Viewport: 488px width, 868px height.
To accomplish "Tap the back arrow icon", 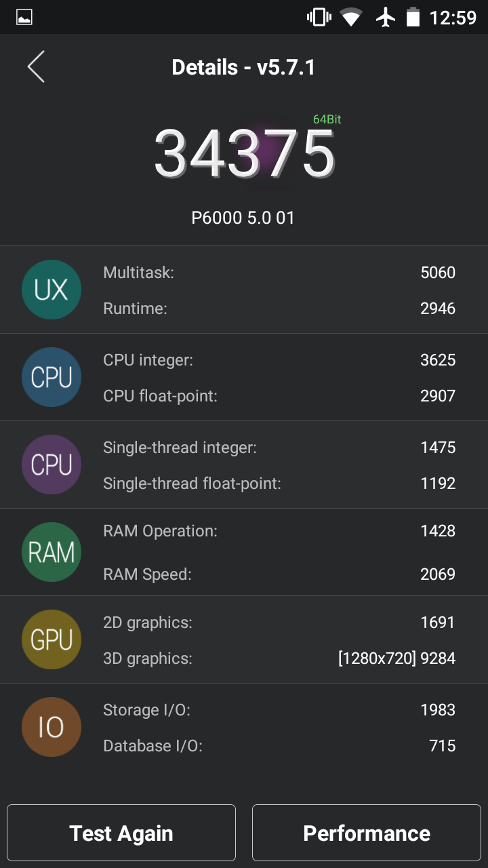I will pyautogui.click(x=36, y=67).
